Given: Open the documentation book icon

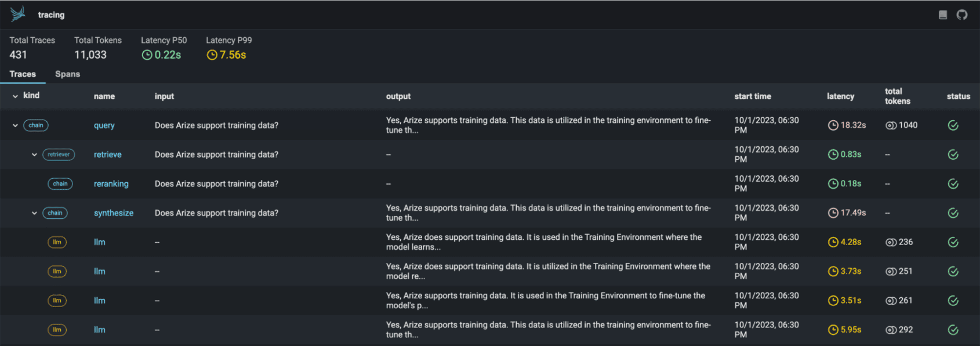Looking at the screenshot, I should pyautogui.click(x=943, y=15).
